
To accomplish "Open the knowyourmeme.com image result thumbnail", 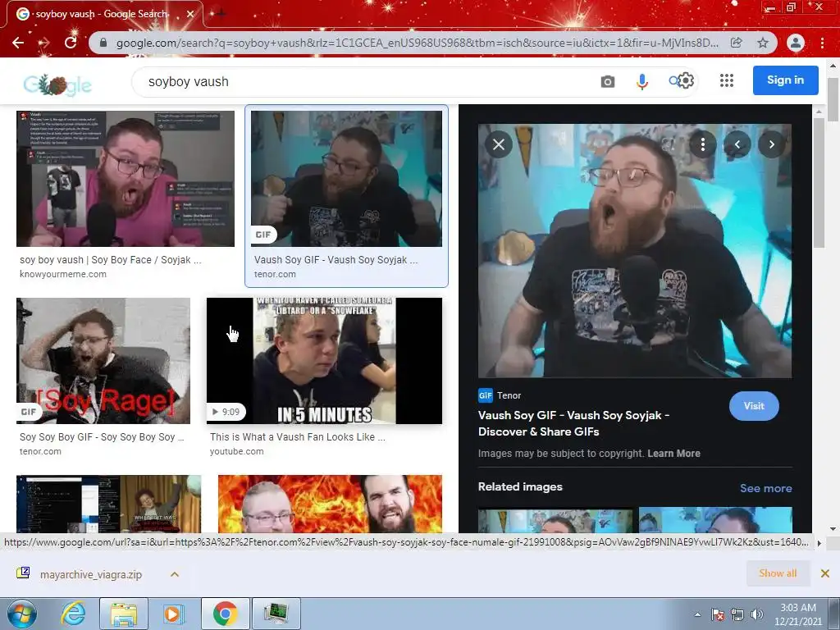I will pyautogui.click(x=126, y=178).
